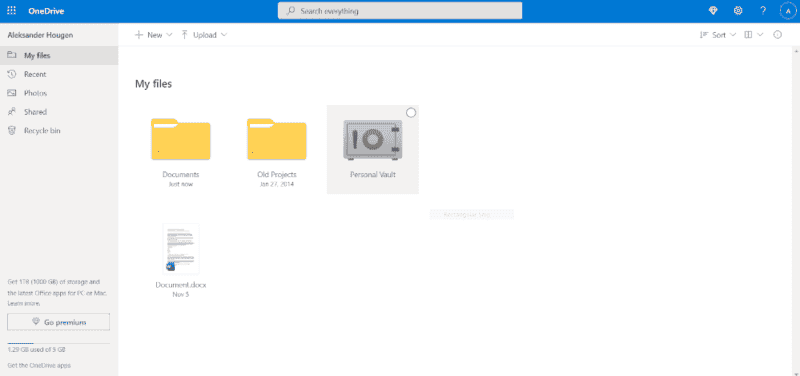Screen dimensions: 800x376
Task: Click the Recent clock icon in sidebar
Action: 12,74
